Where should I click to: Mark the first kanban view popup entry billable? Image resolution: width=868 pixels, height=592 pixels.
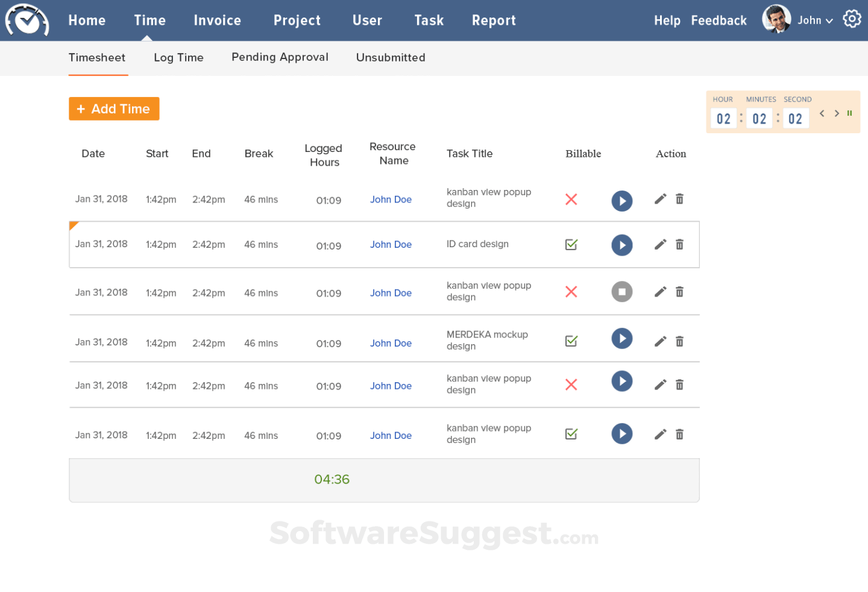(x=571, y=199)
